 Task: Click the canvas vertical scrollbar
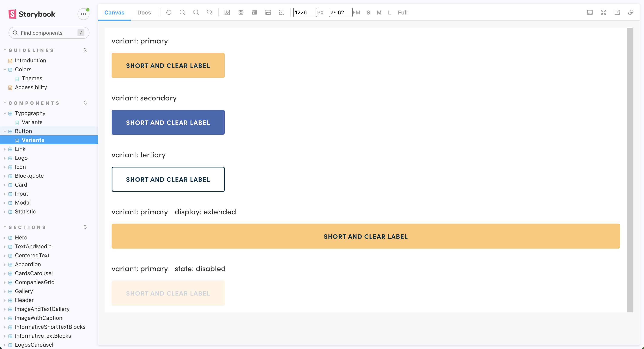630,170
